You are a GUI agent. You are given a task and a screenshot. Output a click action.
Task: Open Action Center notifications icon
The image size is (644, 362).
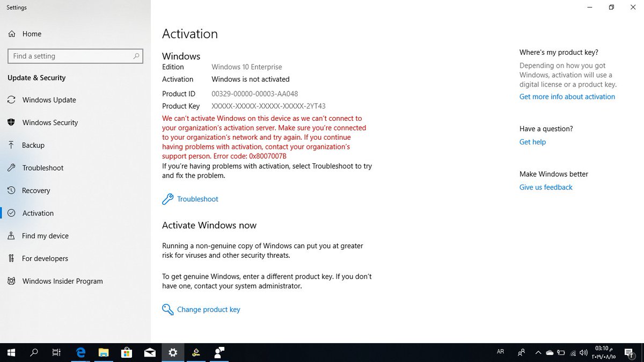click(x=628, y=352)
